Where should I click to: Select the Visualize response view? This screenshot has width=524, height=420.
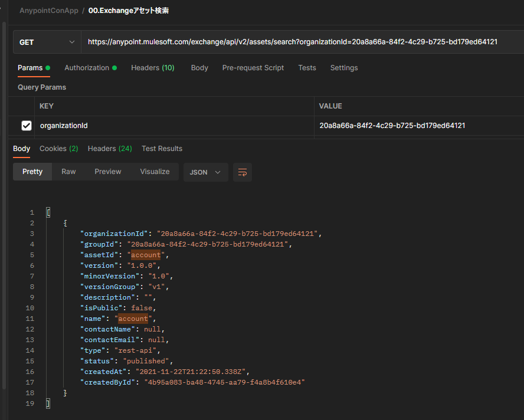(x=155, y=172)
